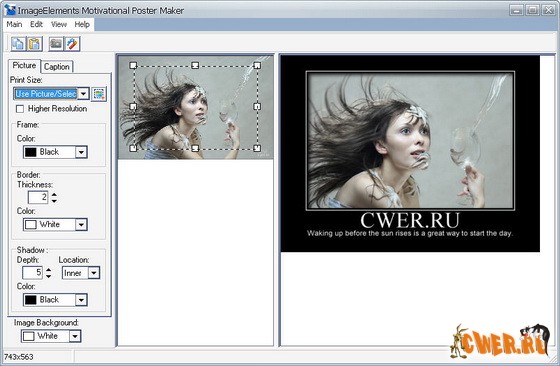Minimize the Poster Maker window
560x366 pixels.
tap(516, 10)
